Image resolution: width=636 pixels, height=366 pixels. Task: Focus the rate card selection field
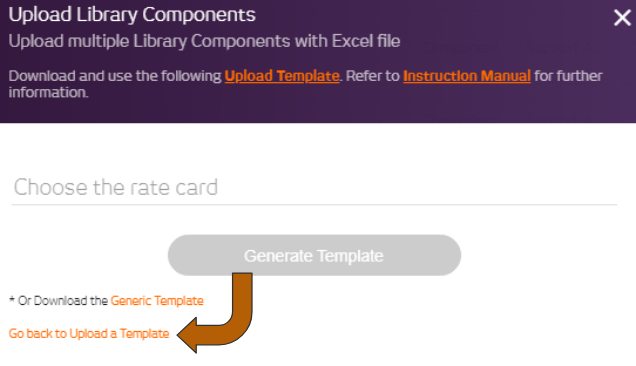[314, 187]
